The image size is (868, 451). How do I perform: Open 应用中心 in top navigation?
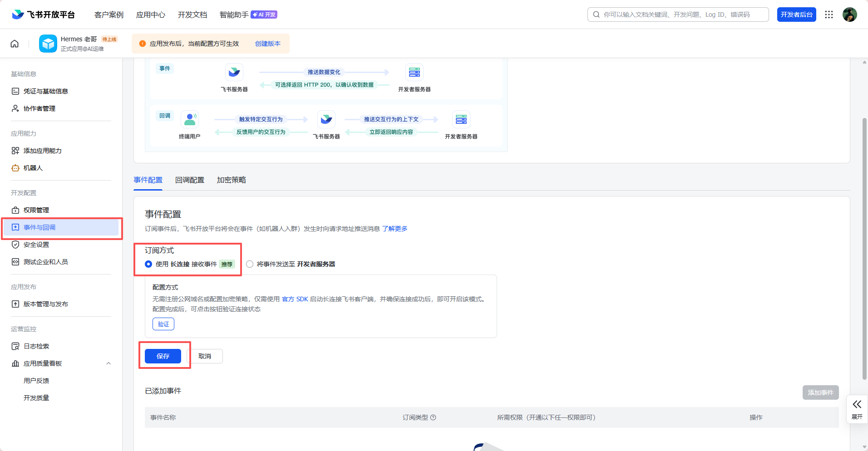pyautogui.click(x=151, y=15)
